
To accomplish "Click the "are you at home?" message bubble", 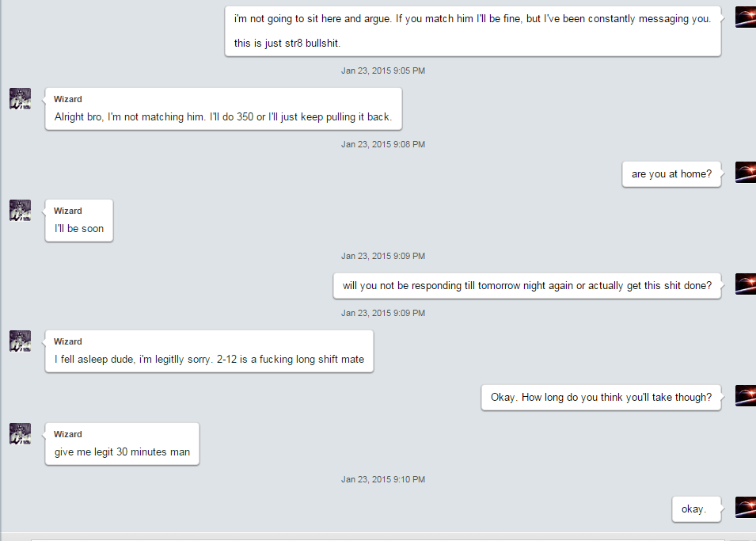I will [x=671, y=173].
